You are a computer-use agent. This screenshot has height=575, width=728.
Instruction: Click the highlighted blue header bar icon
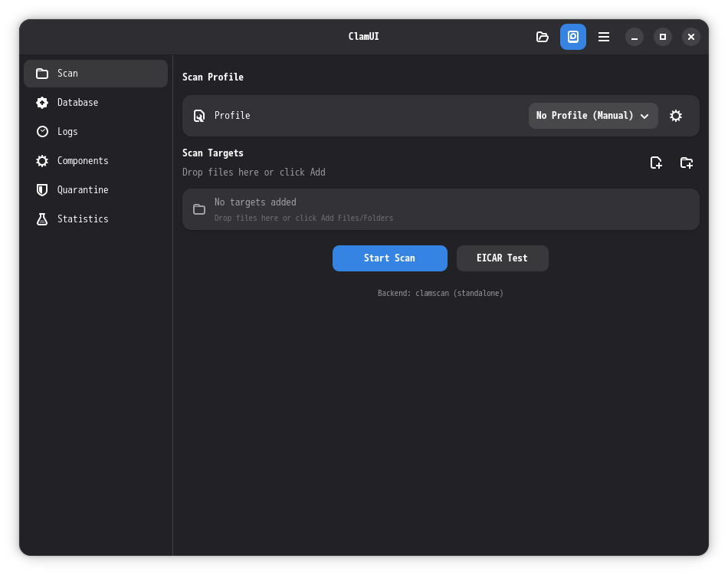pos(573,37)
